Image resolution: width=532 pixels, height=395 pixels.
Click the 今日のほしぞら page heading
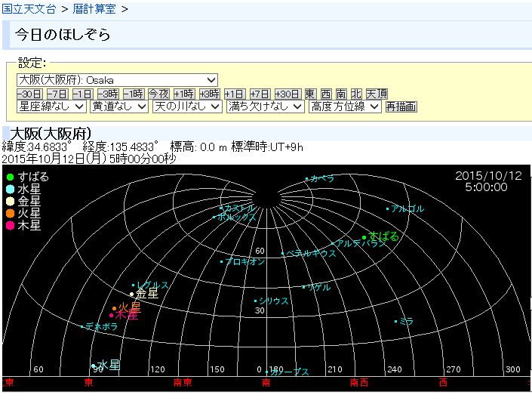coord(63,35)
